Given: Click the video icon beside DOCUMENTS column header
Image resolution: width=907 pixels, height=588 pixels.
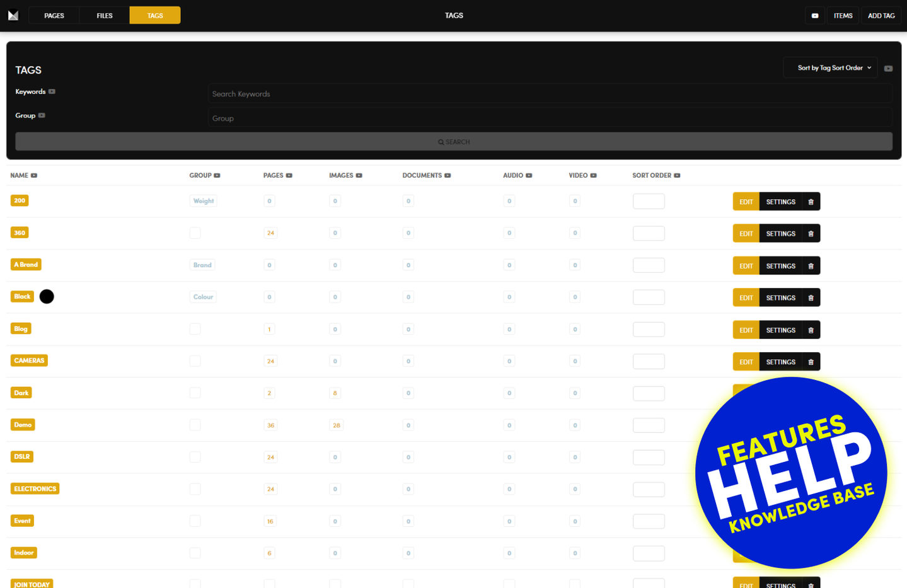Looking at the screenshot, I should click(448, 175).
